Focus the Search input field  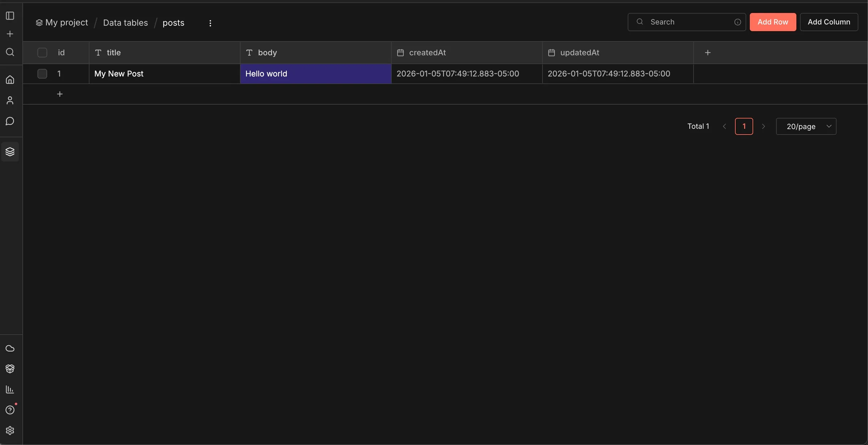pos(687,22)
